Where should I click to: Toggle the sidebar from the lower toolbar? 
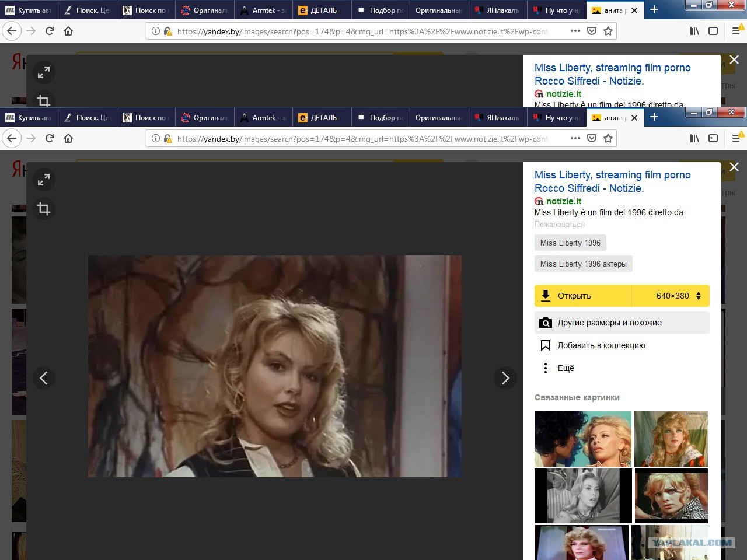click(x=713, y=138)
